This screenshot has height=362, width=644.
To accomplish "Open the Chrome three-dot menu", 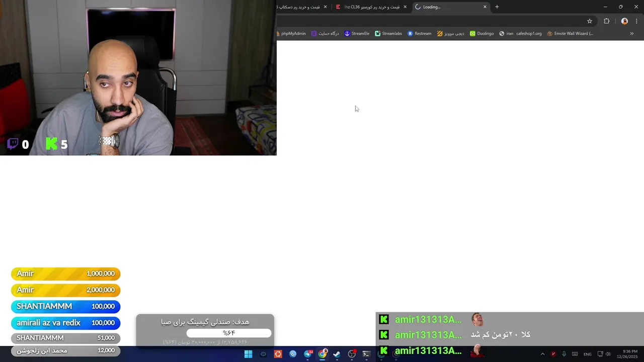I will coord(636,21).
